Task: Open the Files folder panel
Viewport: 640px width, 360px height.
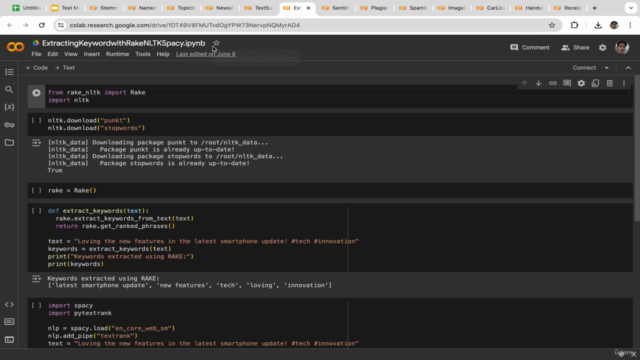Action: point(9,142)
